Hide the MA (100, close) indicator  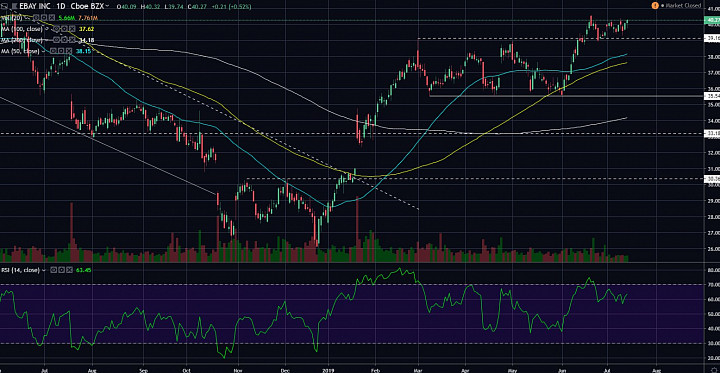(x=56, y=28)
